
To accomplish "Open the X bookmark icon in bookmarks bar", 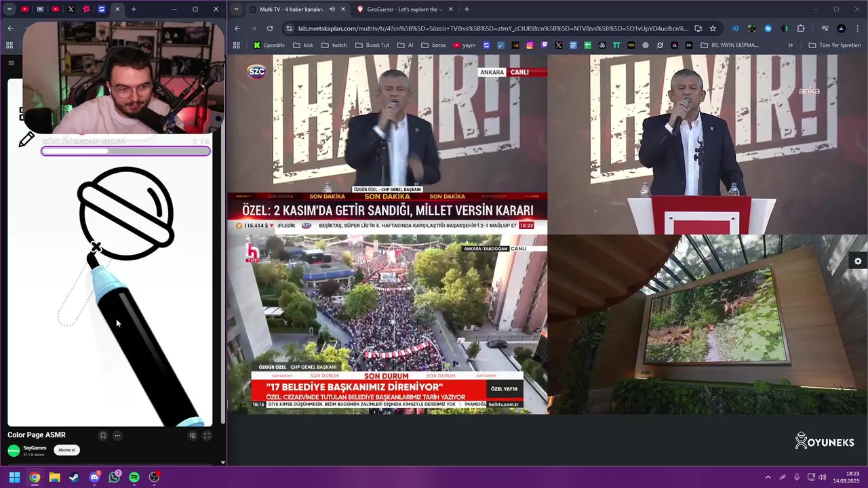I will tap(559, 45).
